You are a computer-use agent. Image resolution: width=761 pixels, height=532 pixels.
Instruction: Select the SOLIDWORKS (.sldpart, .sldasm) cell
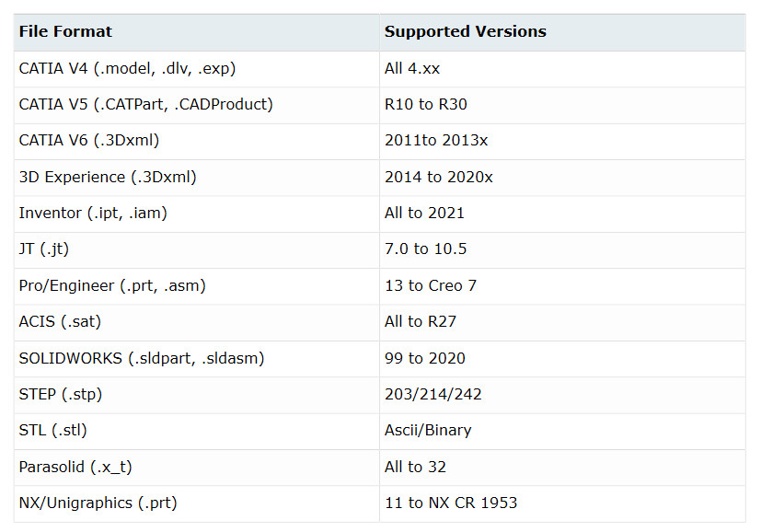click(x=142, y=358)
